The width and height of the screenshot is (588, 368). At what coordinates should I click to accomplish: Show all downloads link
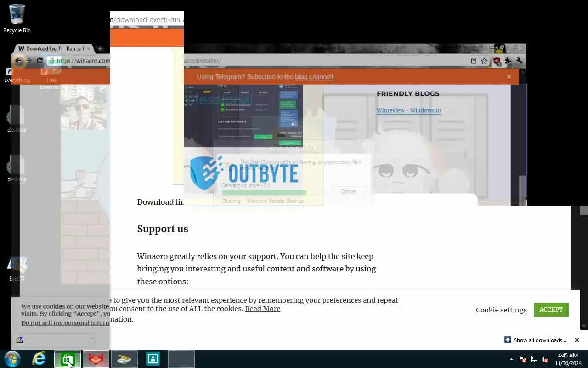(540, 340)
